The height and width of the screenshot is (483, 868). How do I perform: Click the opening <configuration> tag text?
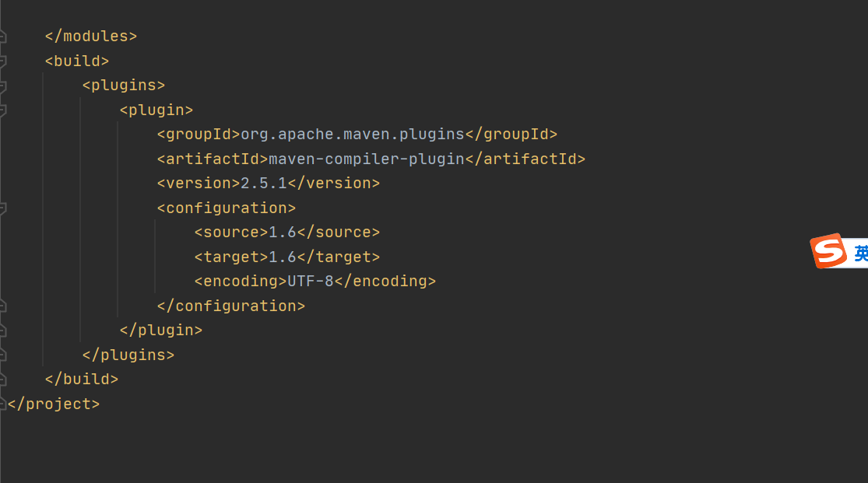[227, 208]
